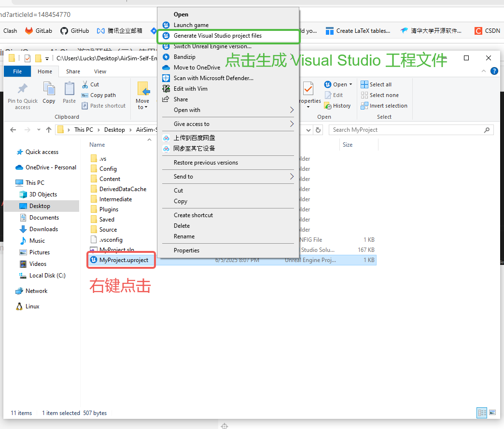Open the recent locations dropdown
The width and height of the screenshot is (504, 429).
pos(39,130)
